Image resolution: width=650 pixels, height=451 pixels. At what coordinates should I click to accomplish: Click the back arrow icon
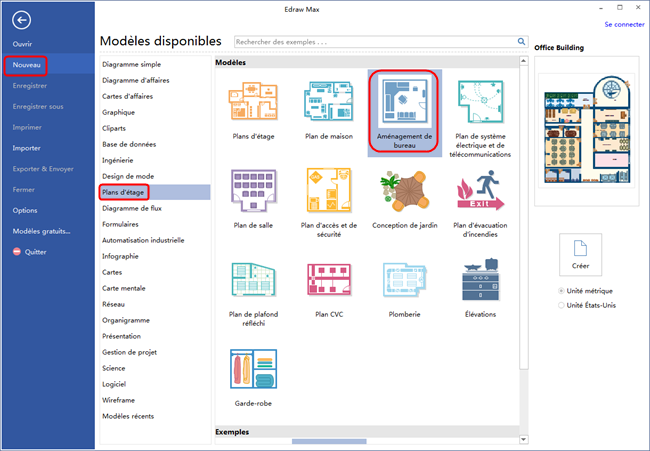point(21,20)
